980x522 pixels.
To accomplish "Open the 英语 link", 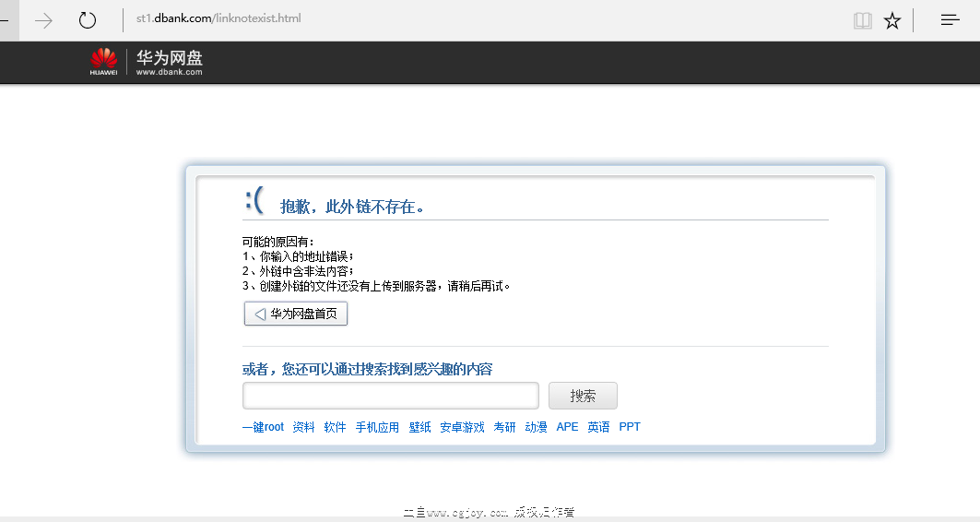I will (598, 427).
